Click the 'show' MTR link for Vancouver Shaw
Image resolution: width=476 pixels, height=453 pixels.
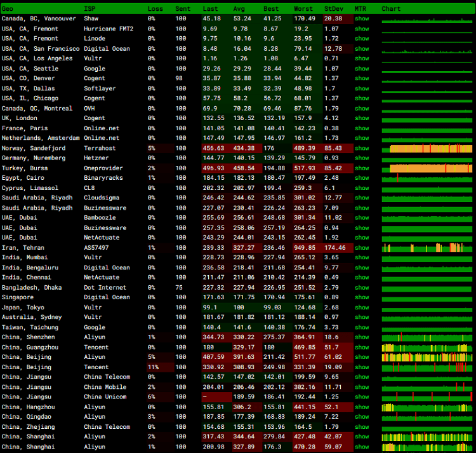[362, 18]
